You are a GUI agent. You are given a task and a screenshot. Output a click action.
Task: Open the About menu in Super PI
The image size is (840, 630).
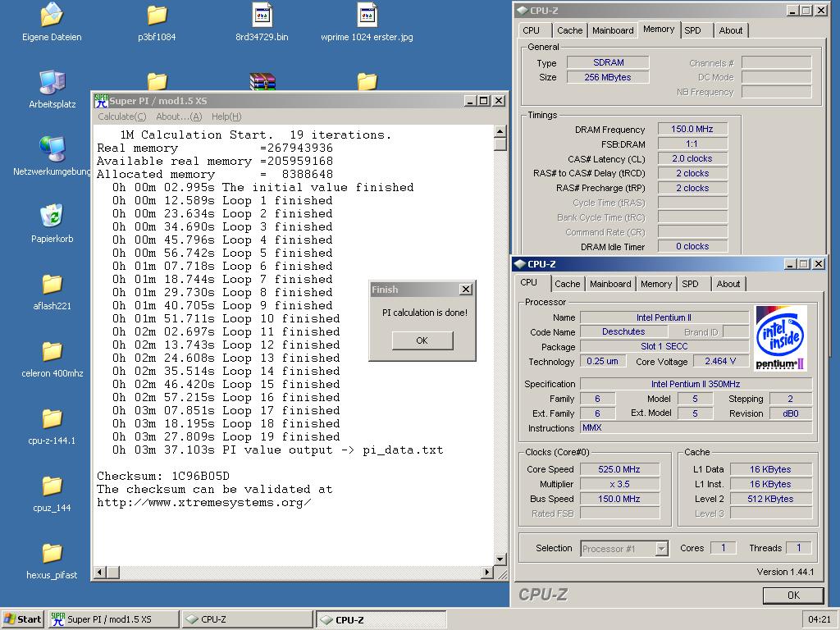click(179, 116)
